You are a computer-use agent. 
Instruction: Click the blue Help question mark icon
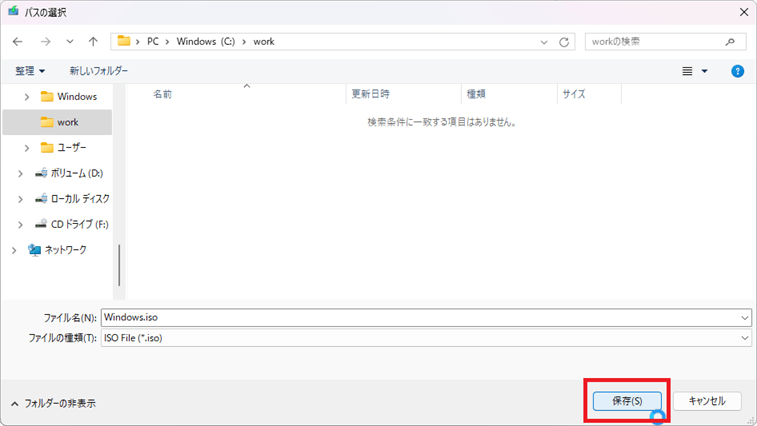click(738, 71)
